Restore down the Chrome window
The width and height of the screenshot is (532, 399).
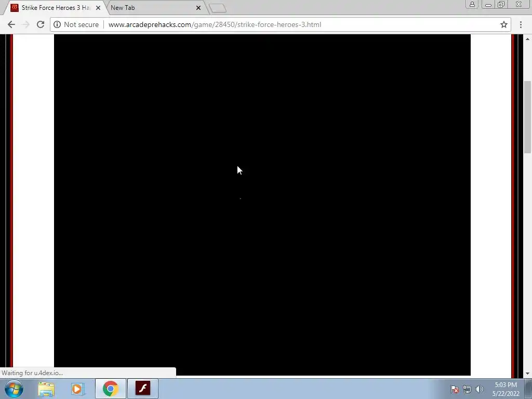click(501, 4)
